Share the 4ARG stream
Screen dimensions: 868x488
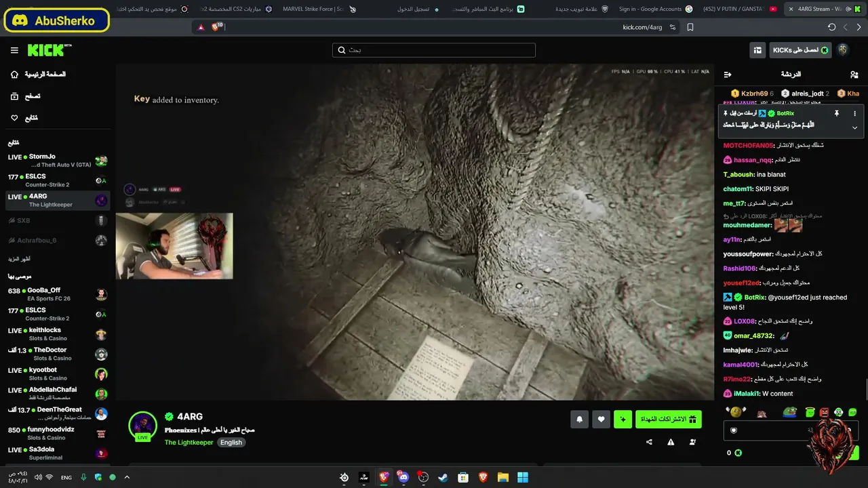pyautogui.click(x=650, y=442)
